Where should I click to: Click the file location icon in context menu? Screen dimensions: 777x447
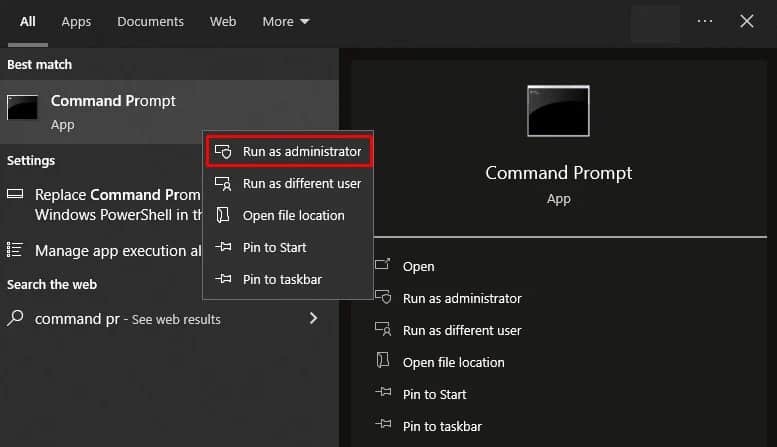(x=223, y=215)
